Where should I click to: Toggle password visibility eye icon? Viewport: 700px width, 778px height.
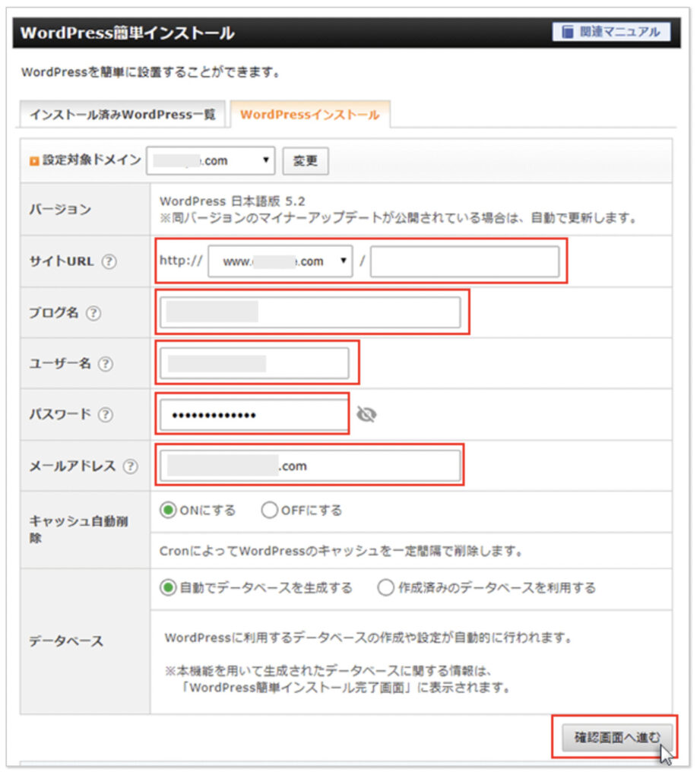coord(366,414)
